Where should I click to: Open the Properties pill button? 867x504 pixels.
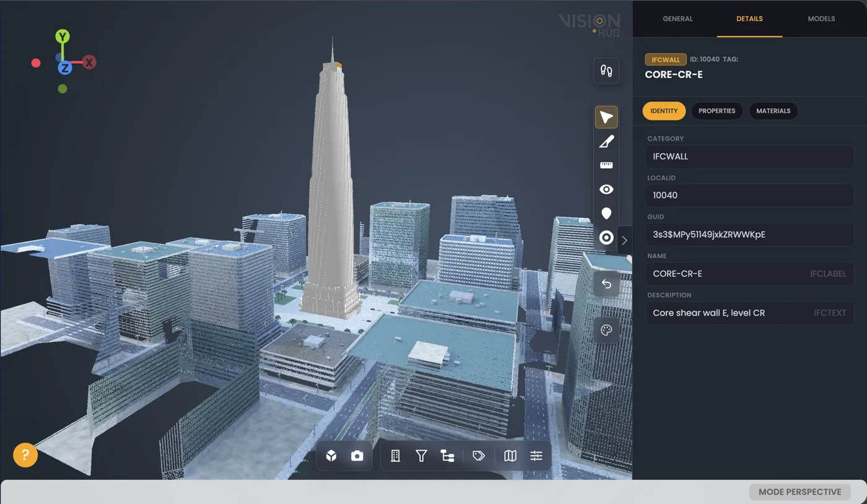tap(717, 111)
